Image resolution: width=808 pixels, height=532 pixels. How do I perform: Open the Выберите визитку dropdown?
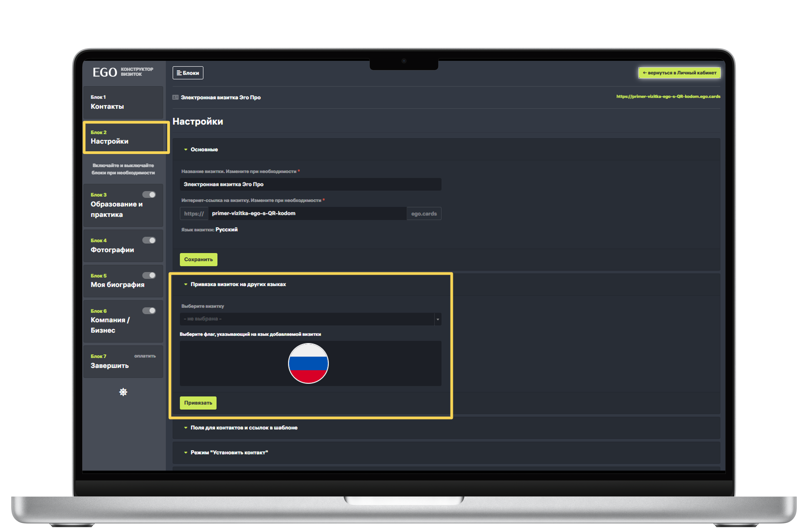point(310,319)
